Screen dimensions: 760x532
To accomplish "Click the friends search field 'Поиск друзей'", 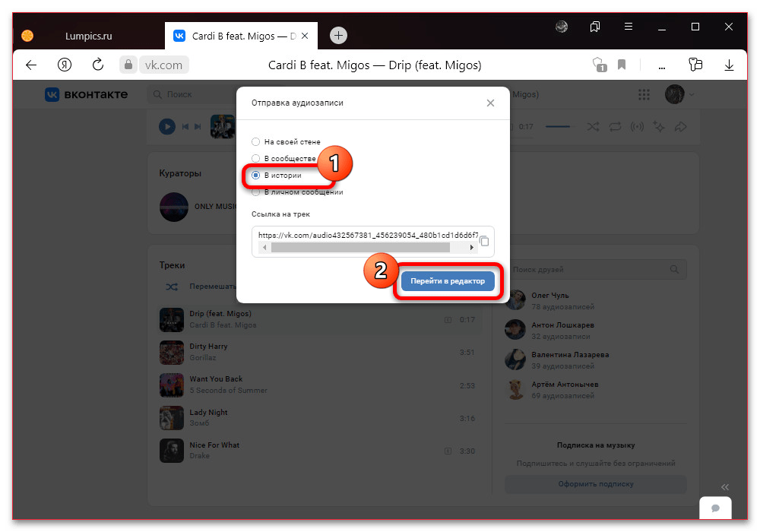I will coord(596,269).
